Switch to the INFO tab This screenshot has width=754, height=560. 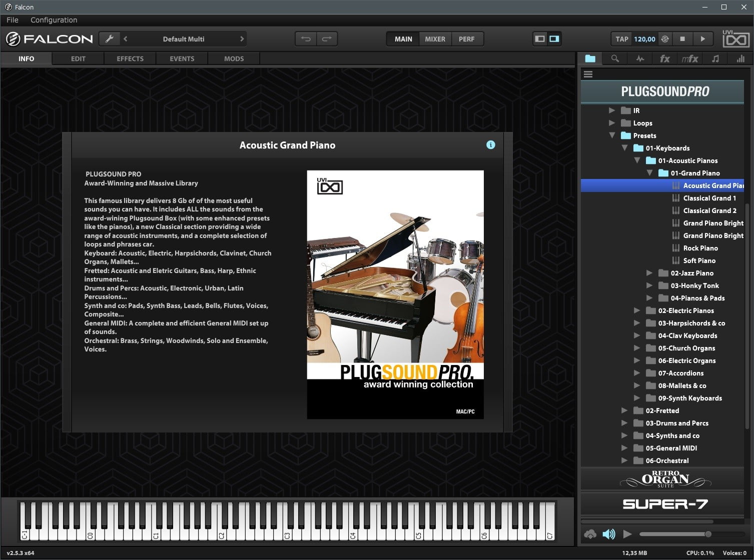(26, 58)
